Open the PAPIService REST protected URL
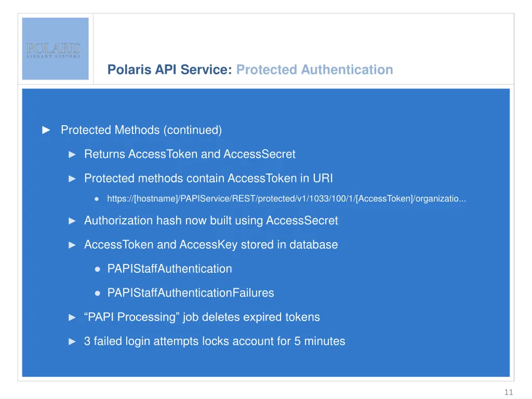Viewport: 532px width, 399px height. (x=286, y=198)
